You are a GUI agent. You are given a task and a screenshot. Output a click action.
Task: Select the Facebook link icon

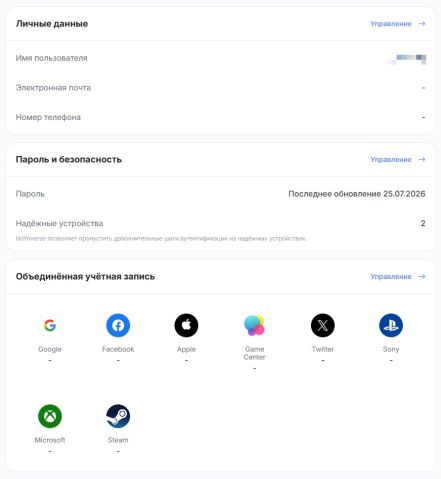pos(118,325)
